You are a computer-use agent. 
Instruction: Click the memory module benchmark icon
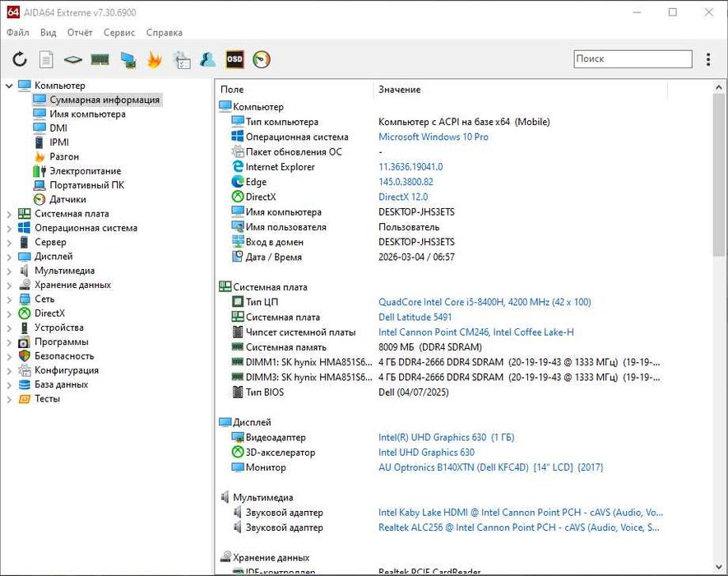tap(100, 59)
